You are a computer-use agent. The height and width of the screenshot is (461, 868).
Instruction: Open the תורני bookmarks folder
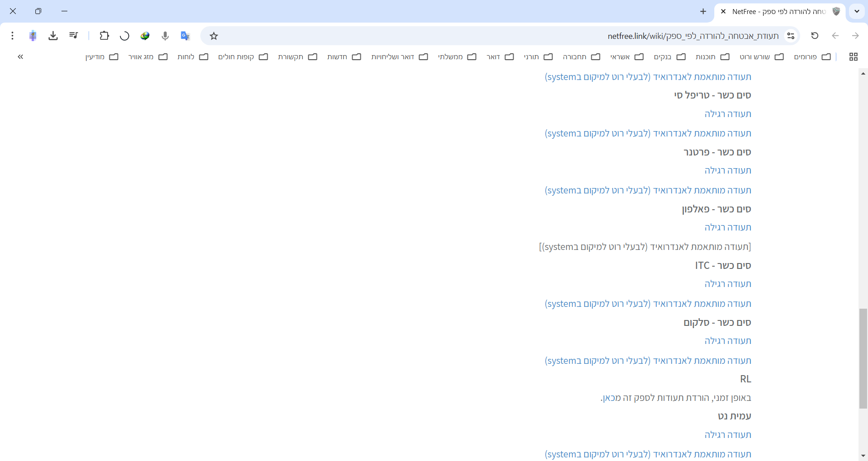538,56
